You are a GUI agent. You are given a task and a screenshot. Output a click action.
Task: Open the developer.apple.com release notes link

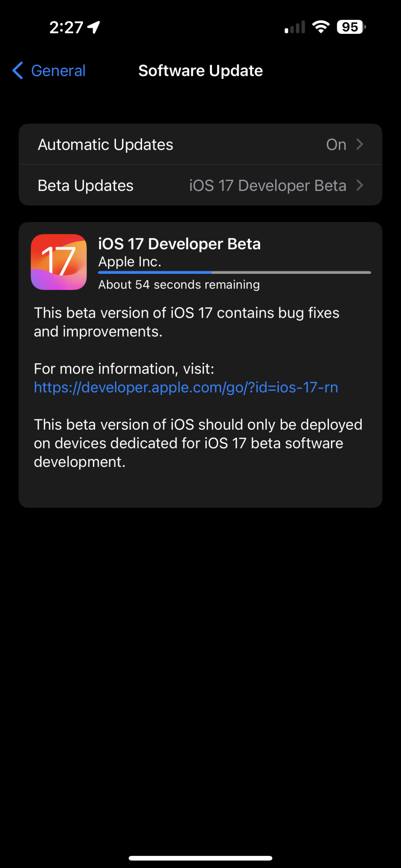[186, 387]
